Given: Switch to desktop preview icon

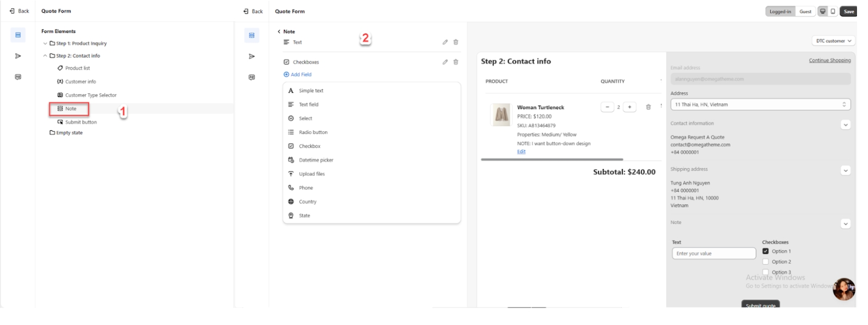Looking at the screenshot, I should pyautogui.click(x=822, y=12).
